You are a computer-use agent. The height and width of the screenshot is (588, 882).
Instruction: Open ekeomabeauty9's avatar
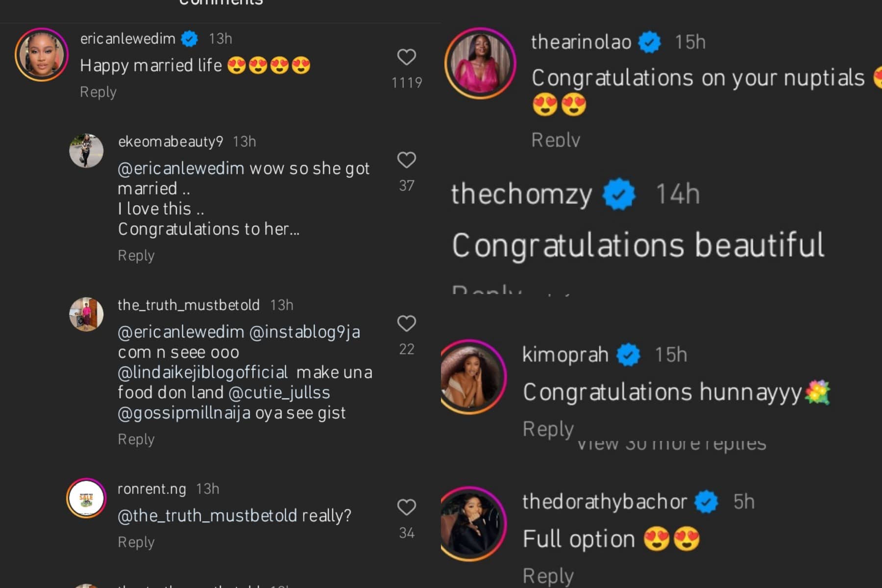tap(86, 150)
